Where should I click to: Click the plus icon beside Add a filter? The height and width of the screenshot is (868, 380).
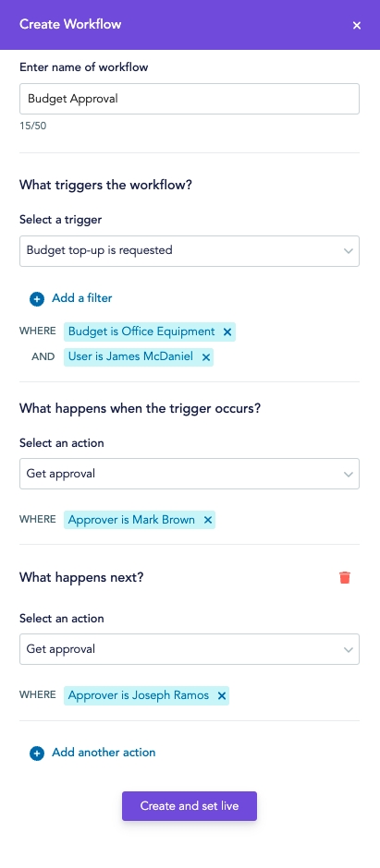pos(37,299)
